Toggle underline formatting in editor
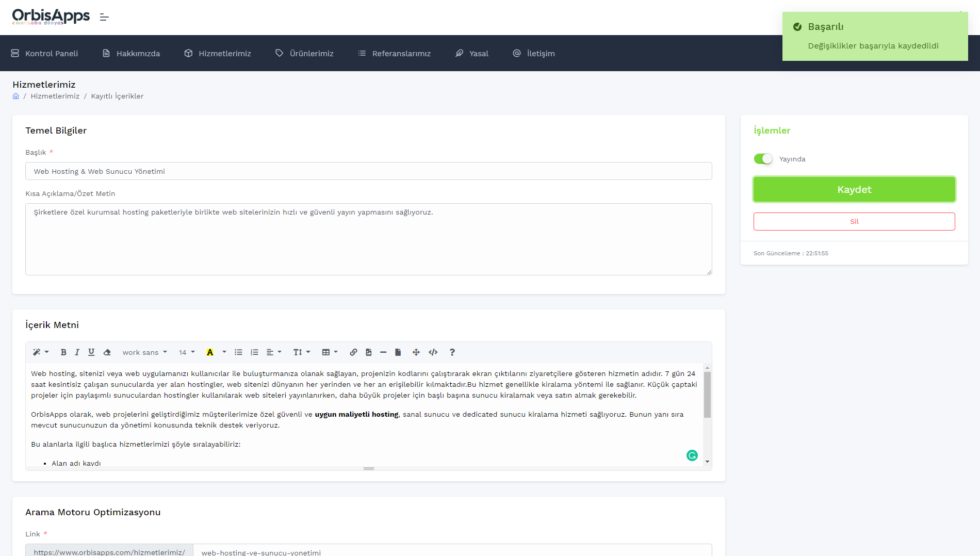The height and width of the screenshot is (556, 980). 91,352
